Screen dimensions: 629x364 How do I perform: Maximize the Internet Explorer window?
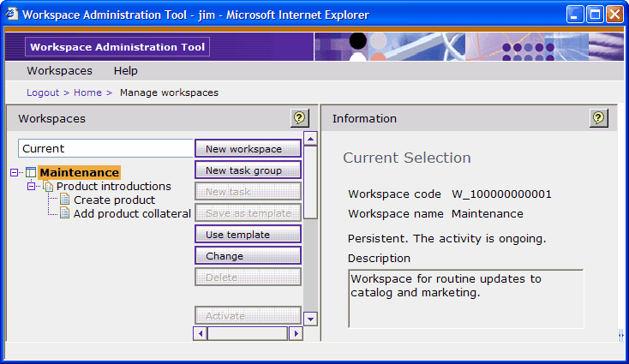tap(595, 15)
